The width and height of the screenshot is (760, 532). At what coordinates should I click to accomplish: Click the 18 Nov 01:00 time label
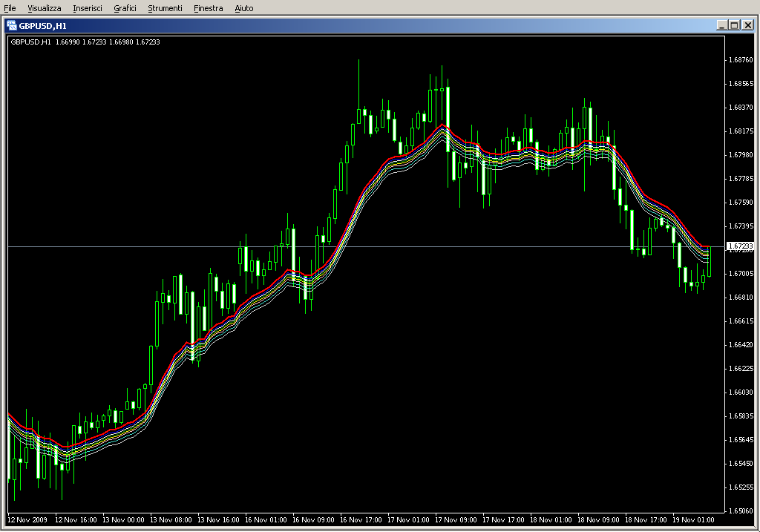[x=551, y=520]
